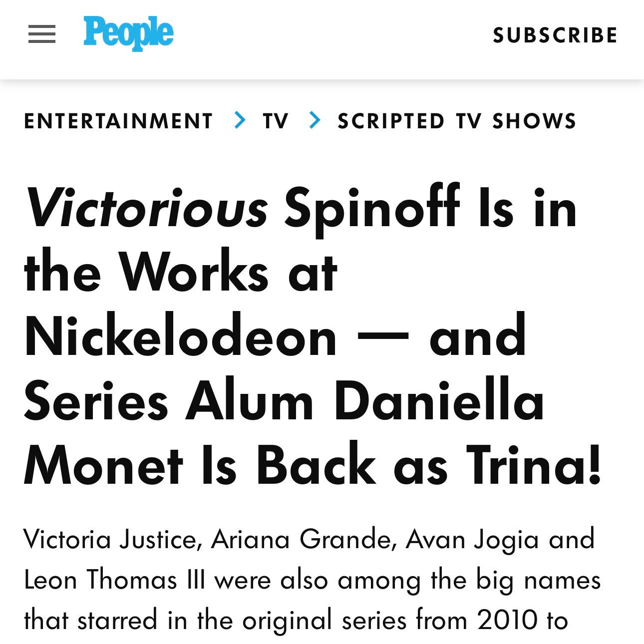Open the TV breadcrumb link

(x=276, y=121)
